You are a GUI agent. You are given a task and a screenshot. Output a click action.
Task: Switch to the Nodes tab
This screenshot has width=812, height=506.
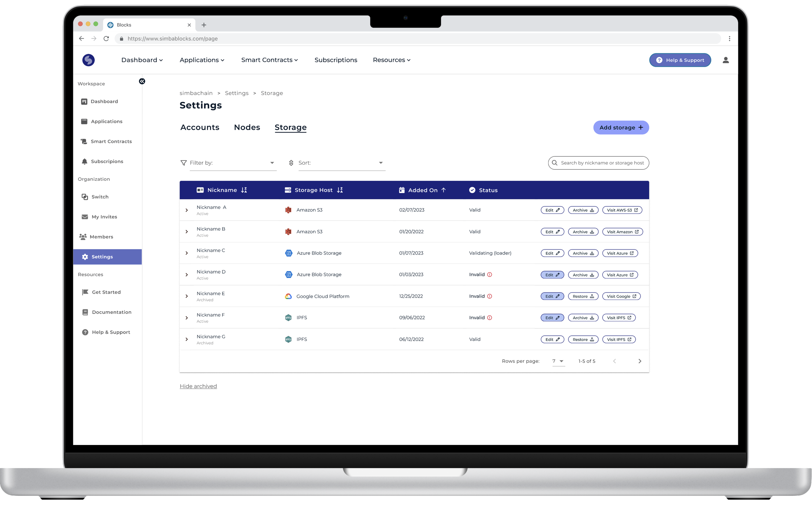click(x=247, y=128)
